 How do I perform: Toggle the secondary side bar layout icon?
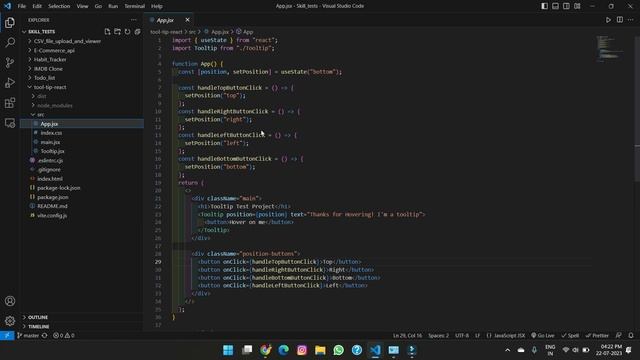(x=567, y=6)
